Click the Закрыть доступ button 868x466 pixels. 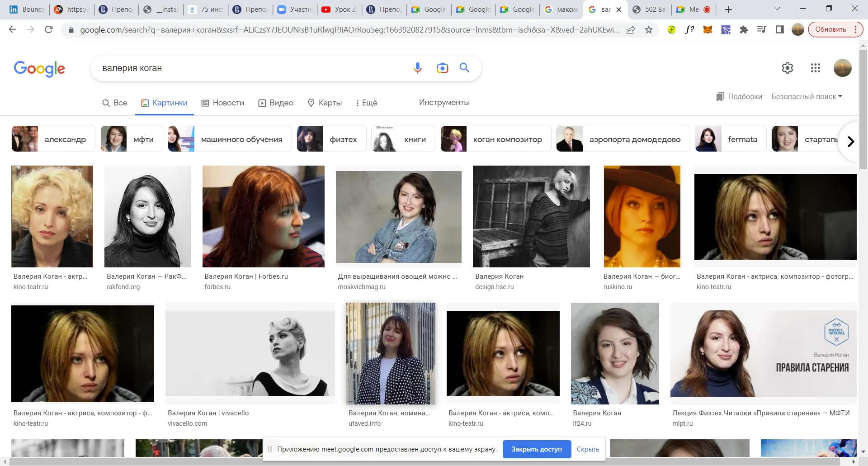(x=536, y=449)
